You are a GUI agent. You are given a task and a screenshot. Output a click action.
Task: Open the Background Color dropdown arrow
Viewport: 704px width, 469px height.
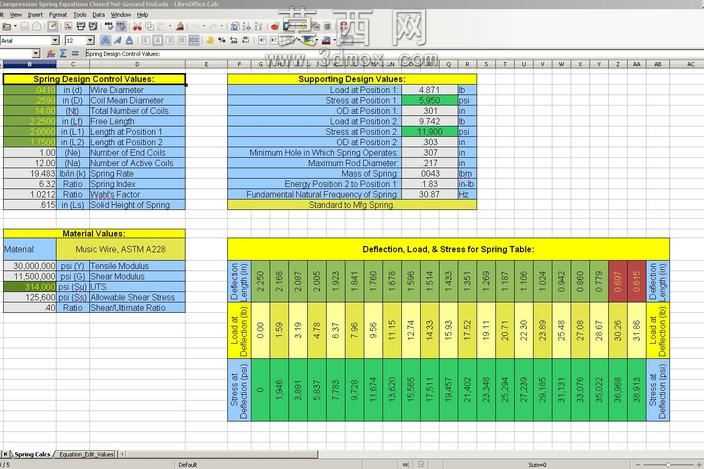[x=317, y=41]
